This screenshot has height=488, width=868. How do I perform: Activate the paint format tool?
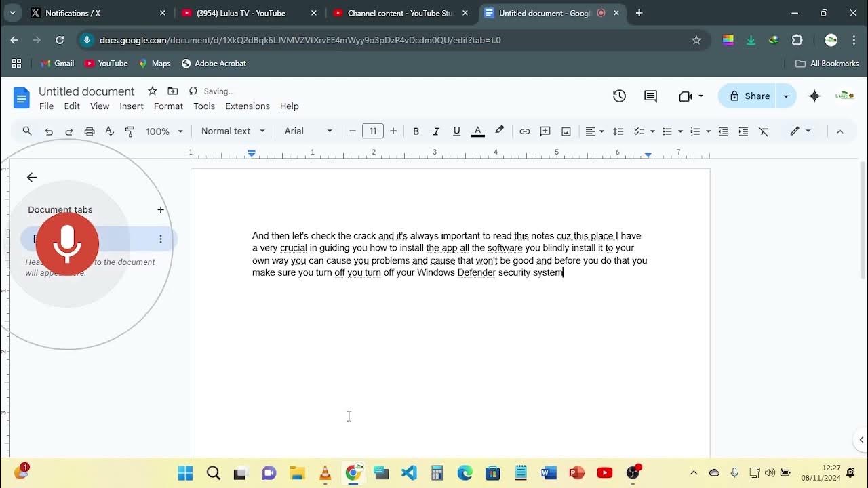point(130,131)
